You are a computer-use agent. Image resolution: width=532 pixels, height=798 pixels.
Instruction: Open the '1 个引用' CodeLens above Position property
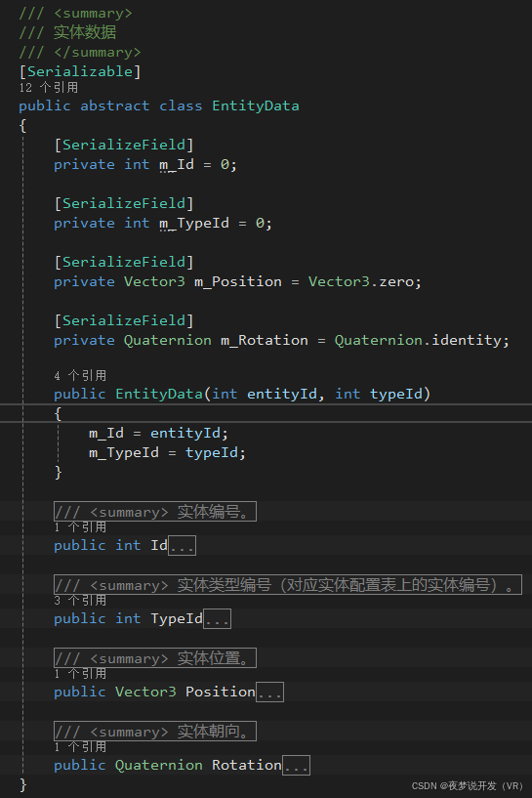pos(80,674)
